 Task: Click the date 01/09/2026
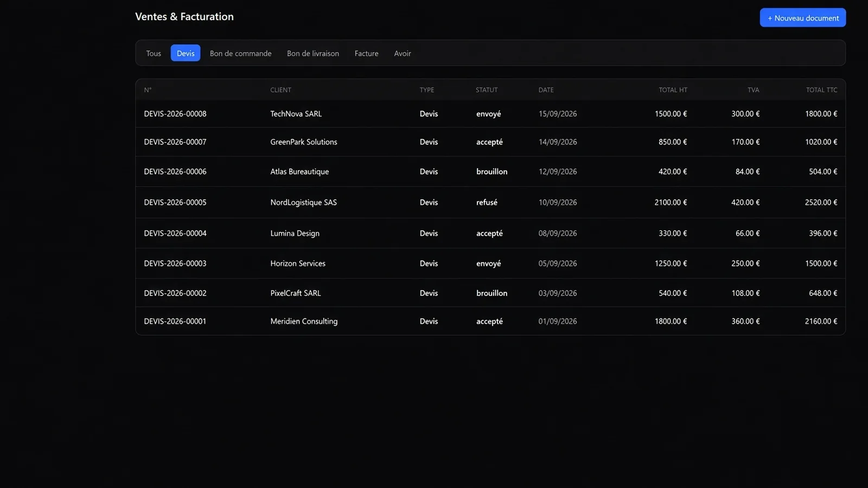(558, 321)
